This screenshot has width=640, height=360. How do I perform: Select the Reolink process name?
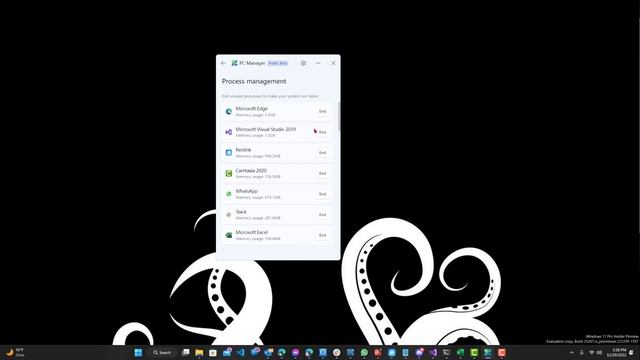tap(243, 150)
